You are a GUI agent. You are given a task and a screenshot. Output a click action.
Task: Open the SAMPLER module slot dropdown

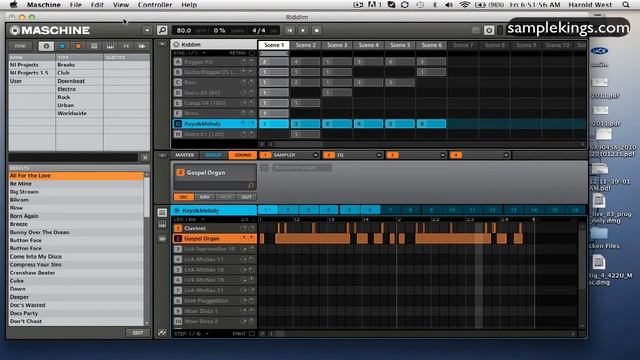[316, 155]
